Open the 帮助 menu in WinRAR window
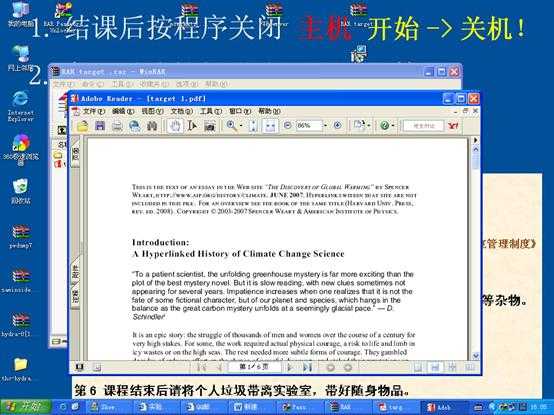 pos(217,84)
